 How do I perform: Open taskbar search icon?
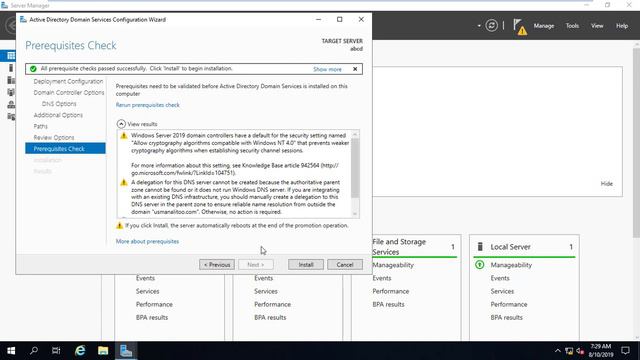34,351
